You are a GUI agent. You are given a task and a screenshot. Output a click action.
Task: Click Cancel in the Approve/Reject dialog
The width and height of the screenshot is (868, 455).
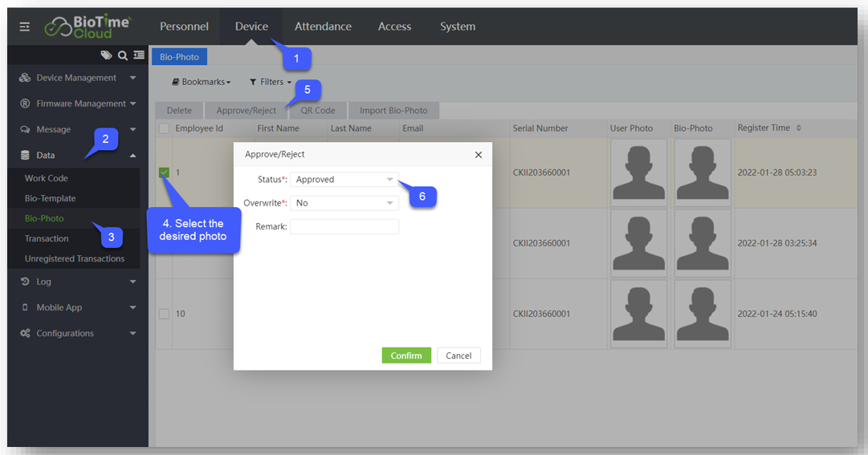458,355
